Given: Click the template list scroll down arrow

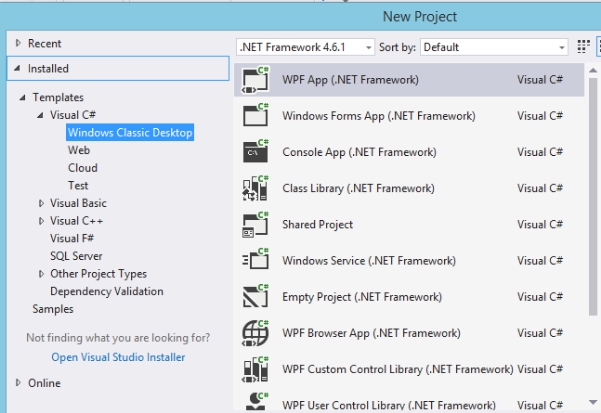Looking at the screenshot, I should pos(593,402).
